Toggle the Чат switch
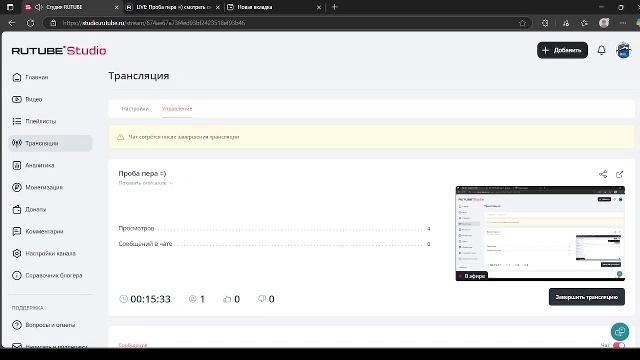Viewport: 640px width, 360px height. (x=619, y=345)
